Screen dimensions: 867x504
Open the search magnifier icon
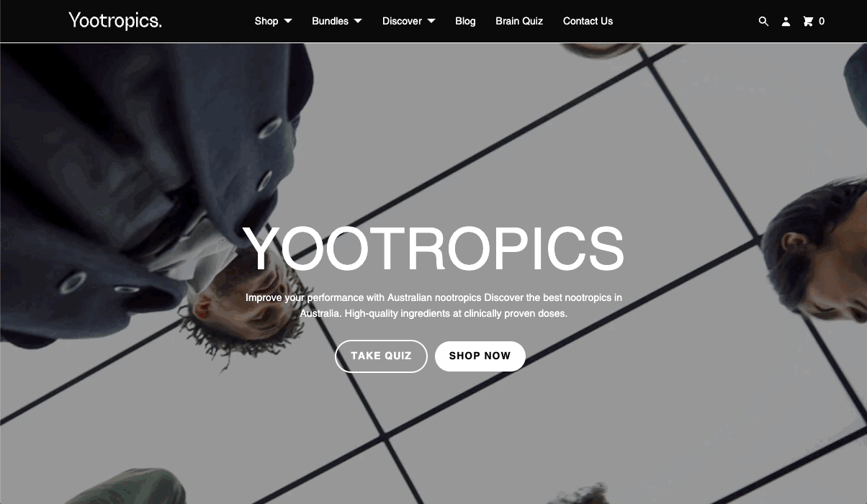coord(763,22)
